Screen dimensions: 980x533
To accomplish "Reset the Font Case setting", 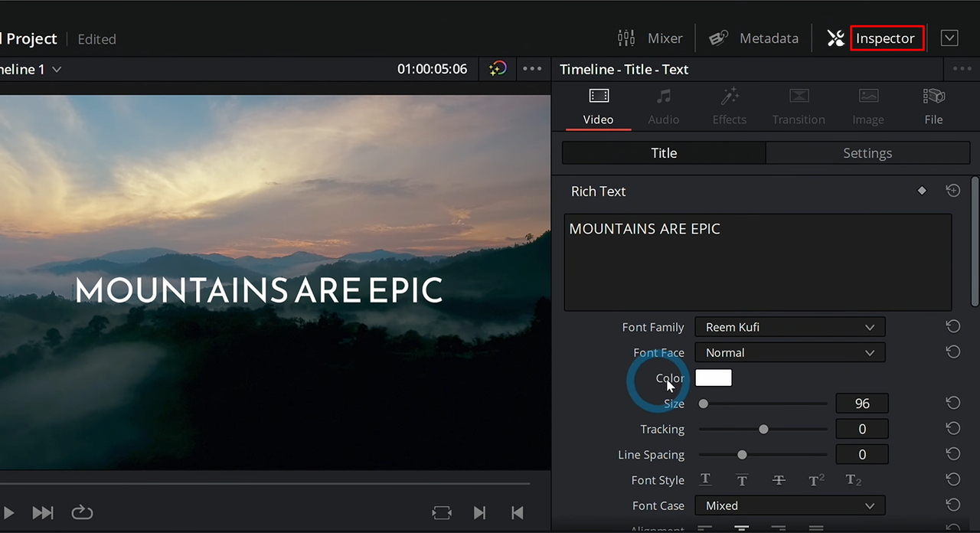I will [x=952, y=505].
